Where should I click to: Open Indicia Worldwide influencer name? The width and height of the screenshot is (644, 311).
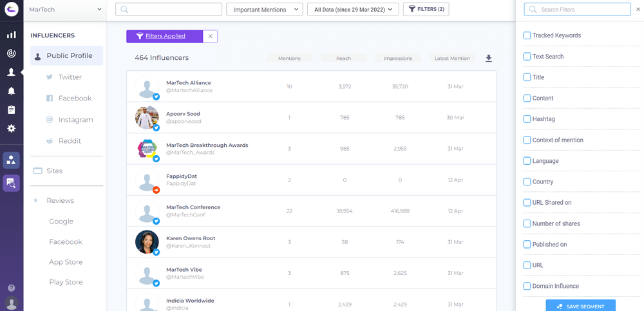tap(190, 301)
